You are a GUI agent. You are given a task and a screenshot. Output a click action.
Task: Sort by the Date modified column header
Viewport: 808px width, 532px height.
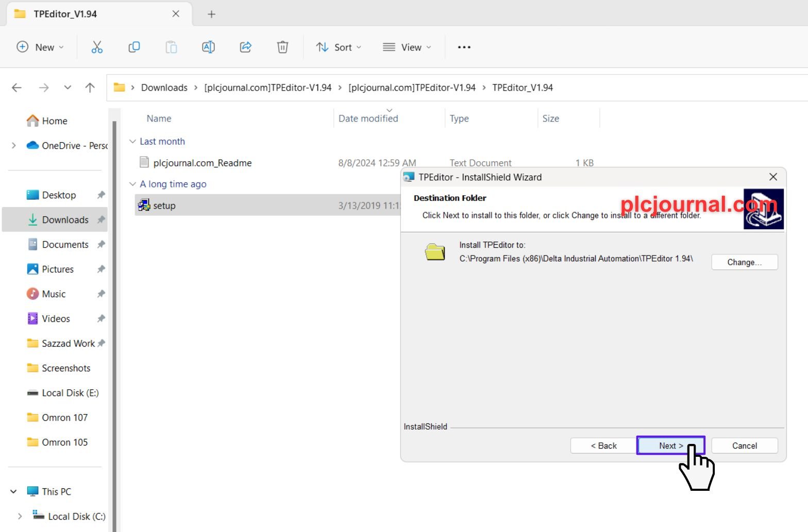click(368, 118)
